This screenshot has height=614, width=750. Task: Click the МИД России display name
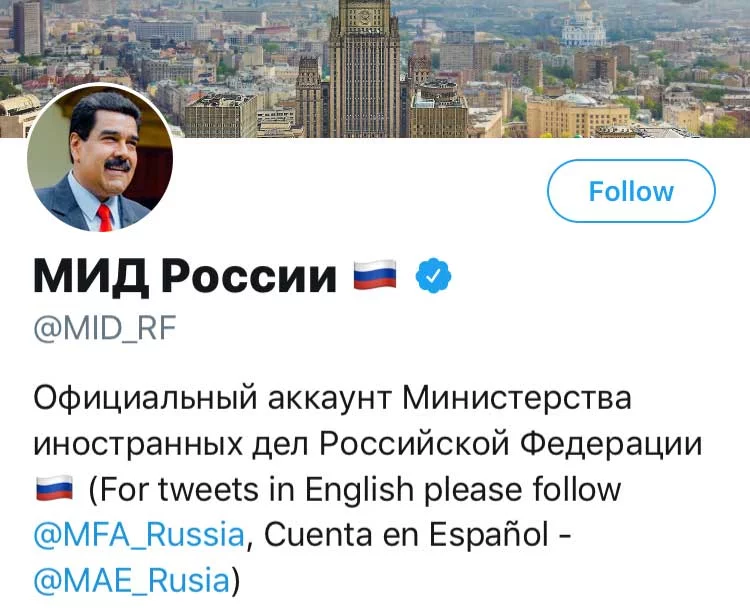185,275
